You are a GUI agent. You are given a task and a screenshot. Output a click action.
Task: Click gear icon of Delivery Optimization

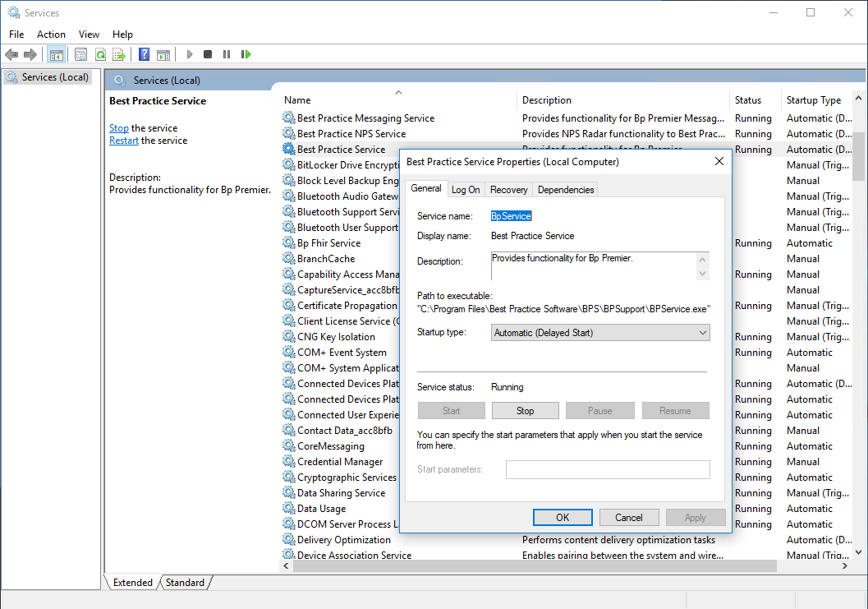pos(288,538)
